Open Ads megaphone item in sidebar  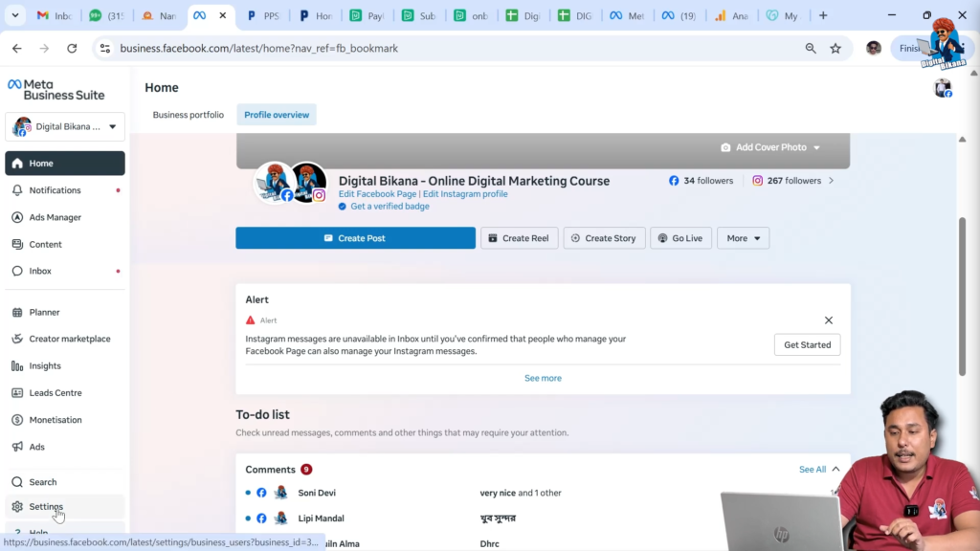click(x=65, y=447)
